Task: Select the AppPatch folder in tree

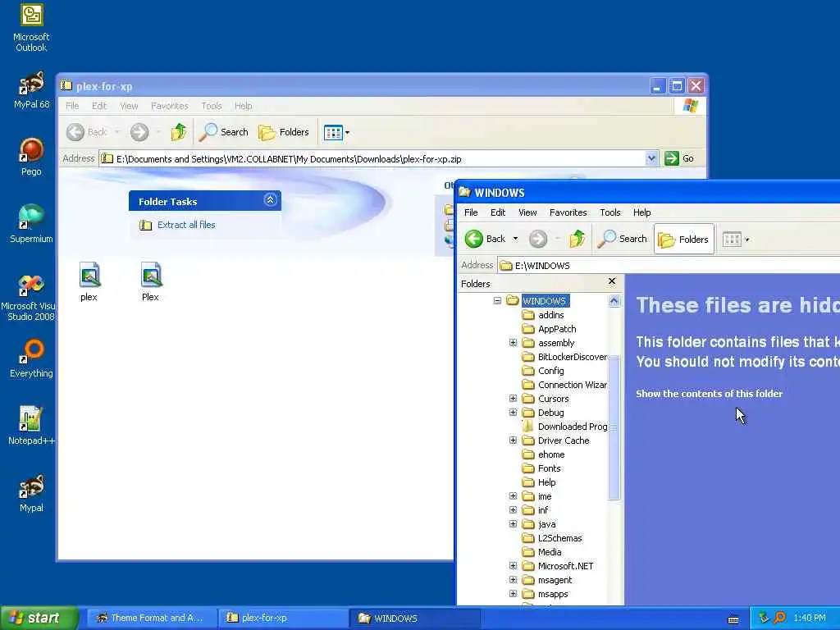Action: click(x=549, y=329)
